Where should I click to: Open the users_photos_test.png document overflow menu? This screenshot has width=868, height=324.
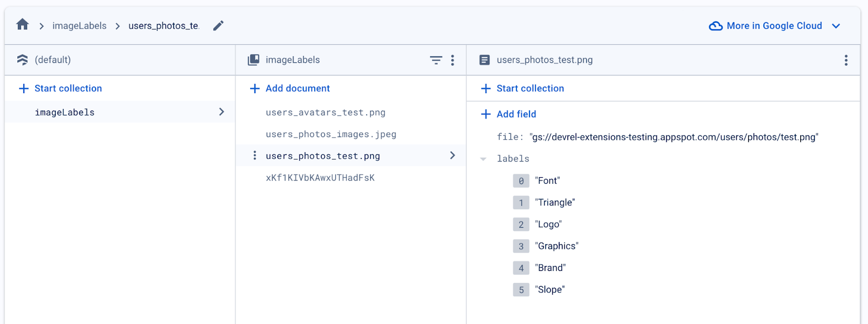pyautogui.click(x=846, y=60)
